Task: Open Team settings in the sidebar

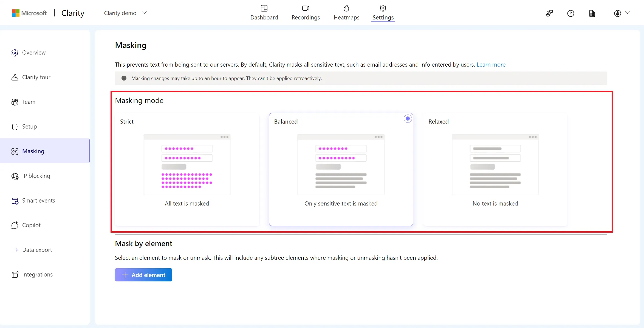Action: (x=45, y=102)
